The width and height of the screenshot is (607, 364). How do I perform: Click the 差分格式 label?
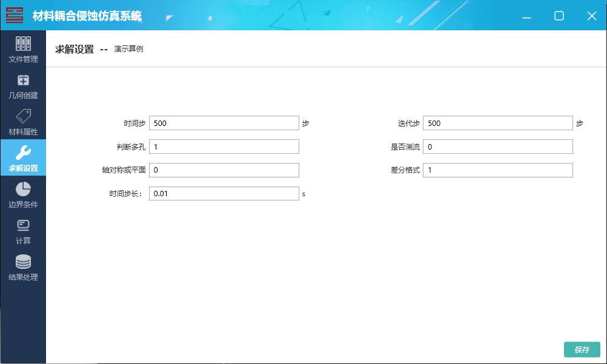[405, 170]
